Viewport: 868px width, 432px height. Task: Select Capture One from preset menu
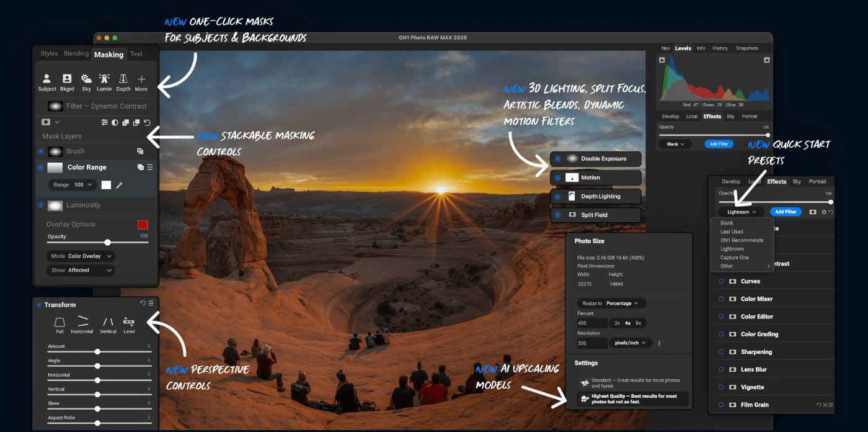(735, 258)
